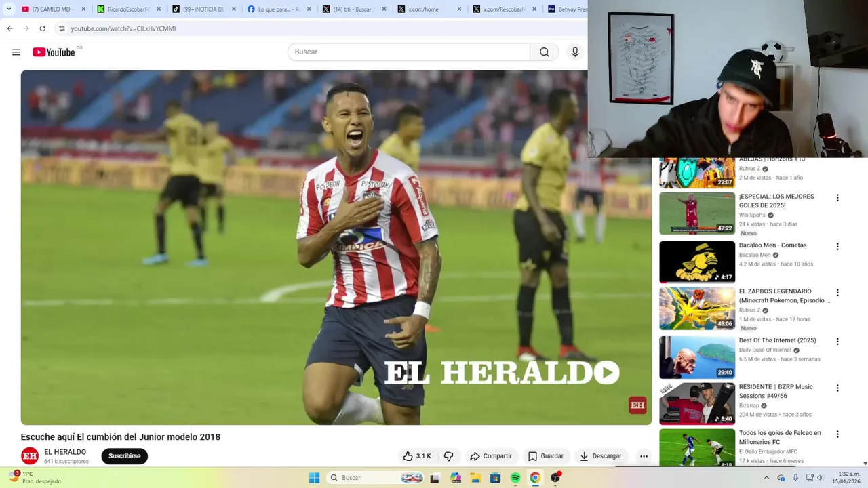Image resolution: width=868 pixels, height=488 pixels.
Task: Open the EL HERALDO channel name link
Action: [x=65, y=452]
